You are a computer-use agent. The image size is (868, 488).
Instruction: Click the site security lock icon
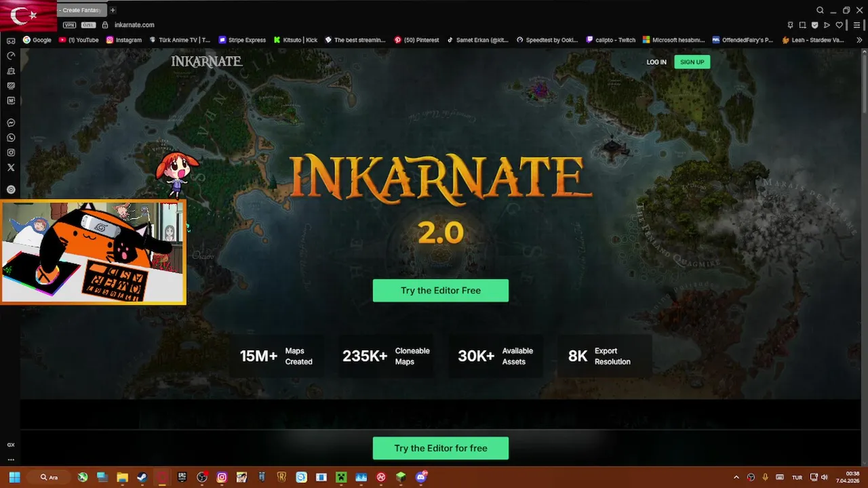pyautogui.click(x=105, y=25)
